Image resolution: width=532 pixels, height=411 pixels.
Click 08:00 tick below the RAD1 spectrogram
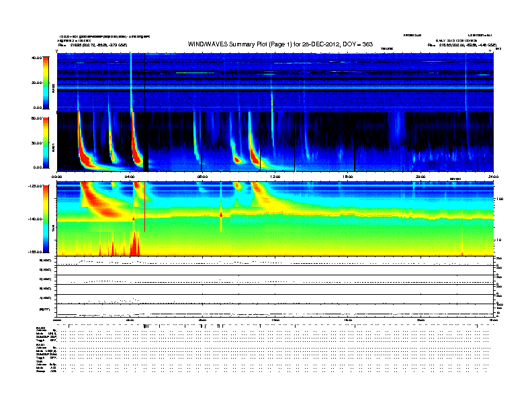[x=202, y=177]
